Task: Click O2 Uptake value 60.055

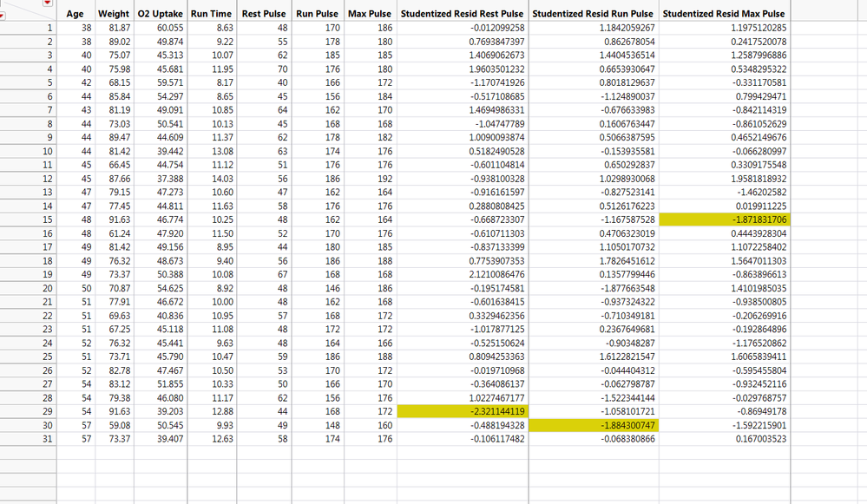Action: click(170, 28)
